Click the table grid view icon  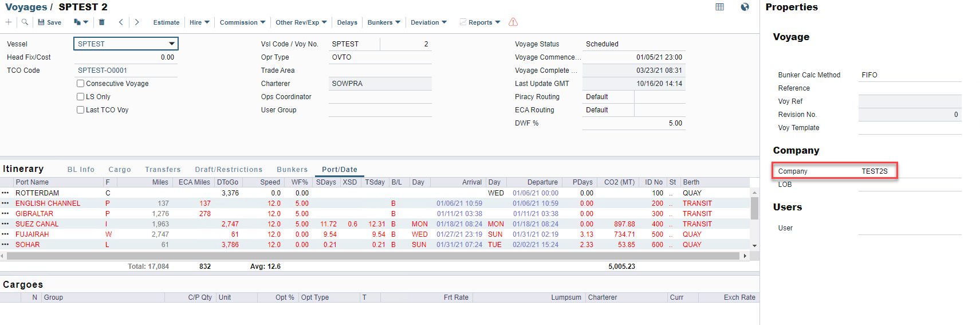[x=720, y=7]
